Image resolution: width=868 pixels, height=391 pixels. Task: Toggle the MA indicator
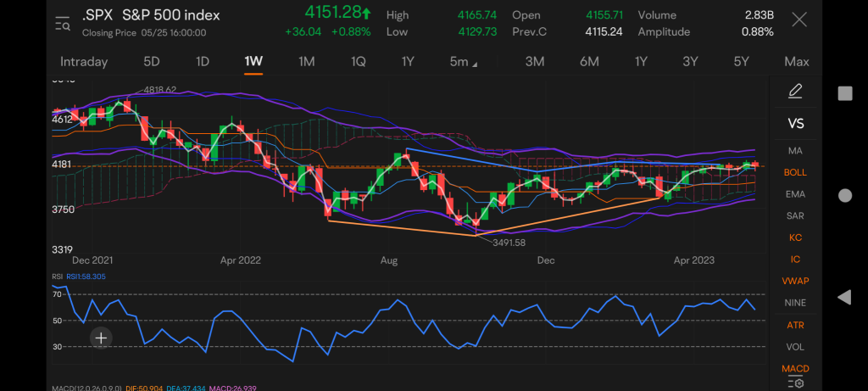pyautogui.click(x=795, y=151)
